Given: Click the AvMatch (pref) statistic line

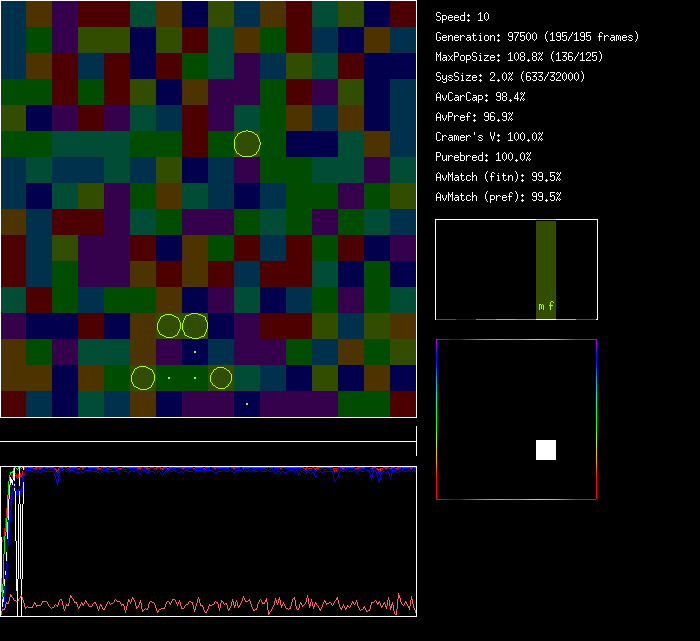Looking at the screenshot, I should point(498,197).
